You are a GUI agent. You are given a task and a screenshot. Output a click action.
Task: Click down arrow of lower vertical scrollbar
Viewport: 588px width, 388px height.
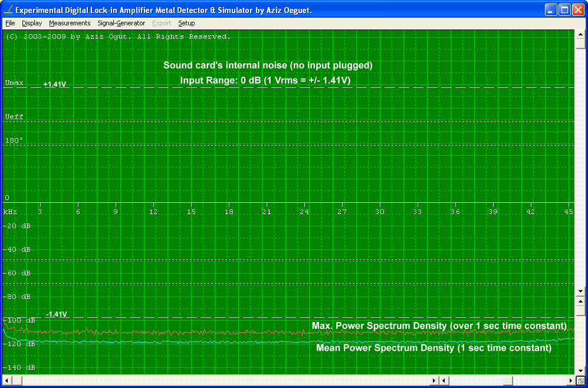click(x=580, y=371)
